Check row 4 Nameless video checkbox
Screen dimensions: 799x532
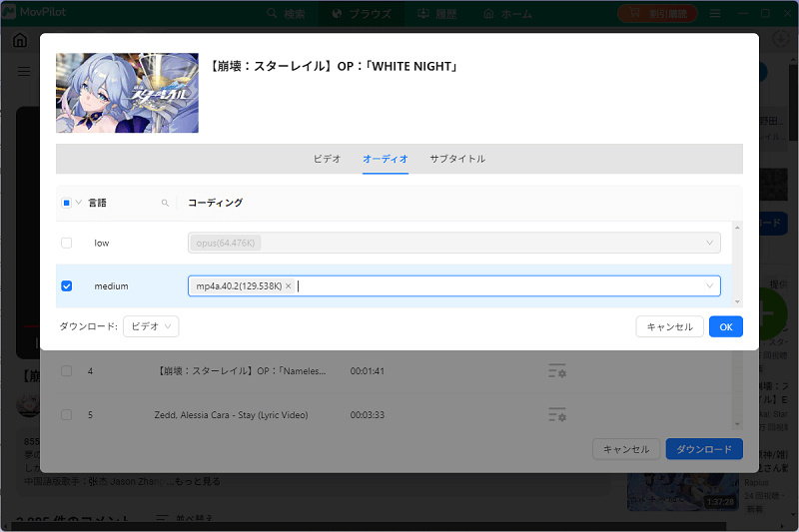[66, 371]
